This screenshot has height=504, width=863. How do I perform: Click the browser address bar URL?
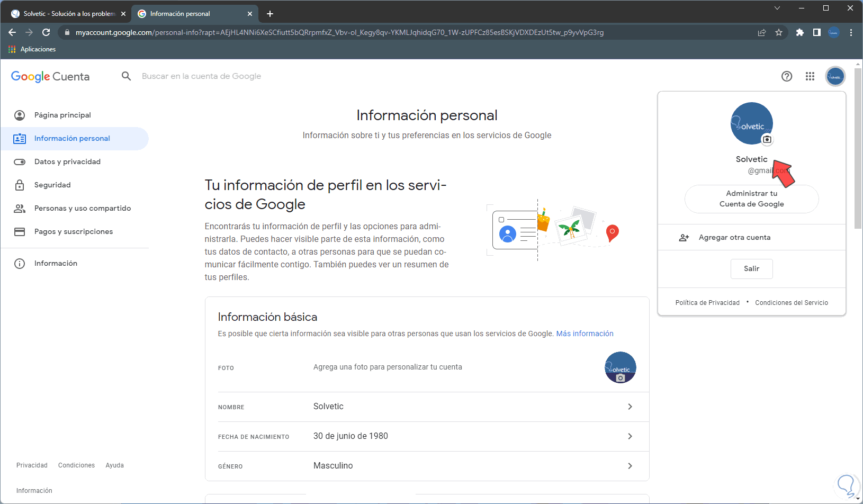[339, 32]
